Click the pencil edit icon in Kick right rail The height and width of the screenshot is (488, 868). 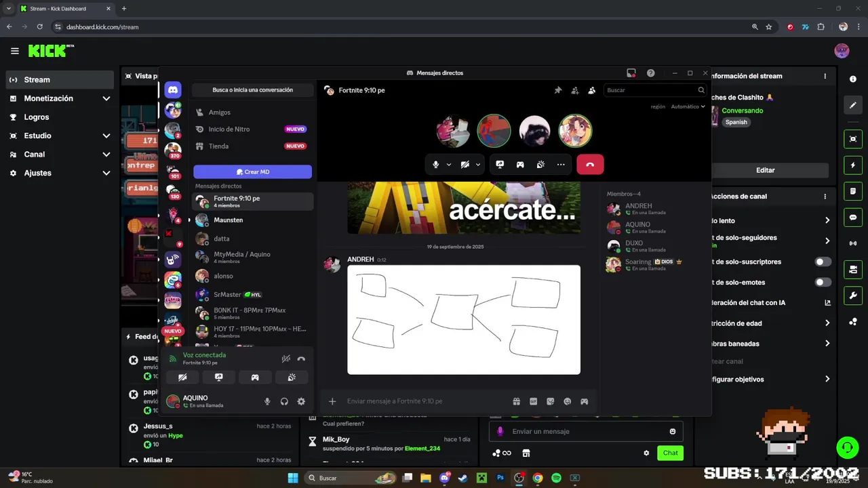click(853, 105)
